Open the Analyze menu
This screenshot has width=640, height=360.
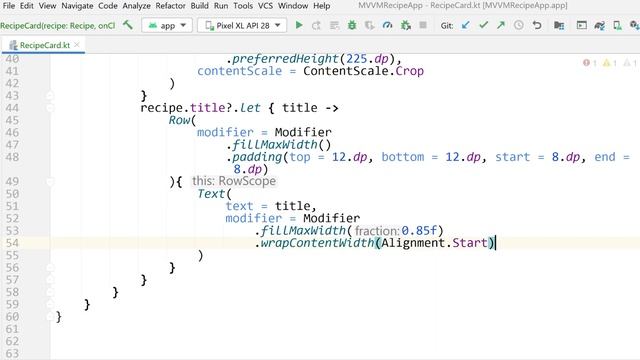pyautogui.click(x=136, y=6)
